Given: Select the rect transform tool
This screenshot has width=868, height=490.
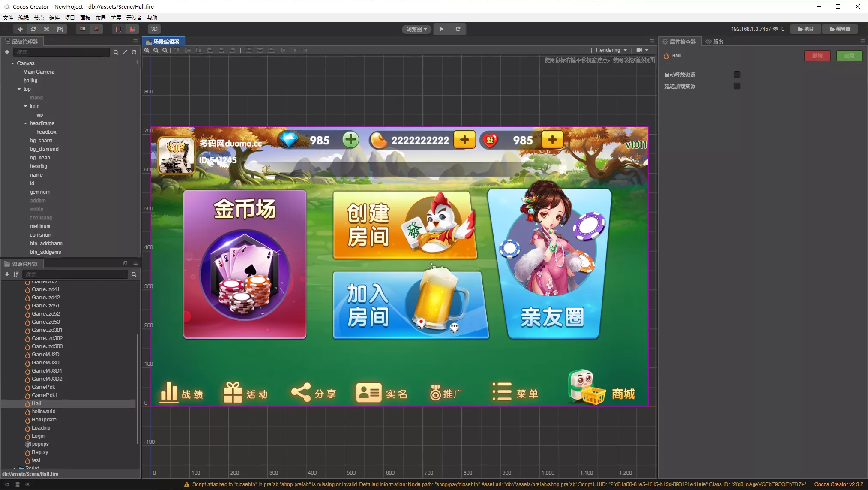Looking at the screenshot, I should coord(60,29).
